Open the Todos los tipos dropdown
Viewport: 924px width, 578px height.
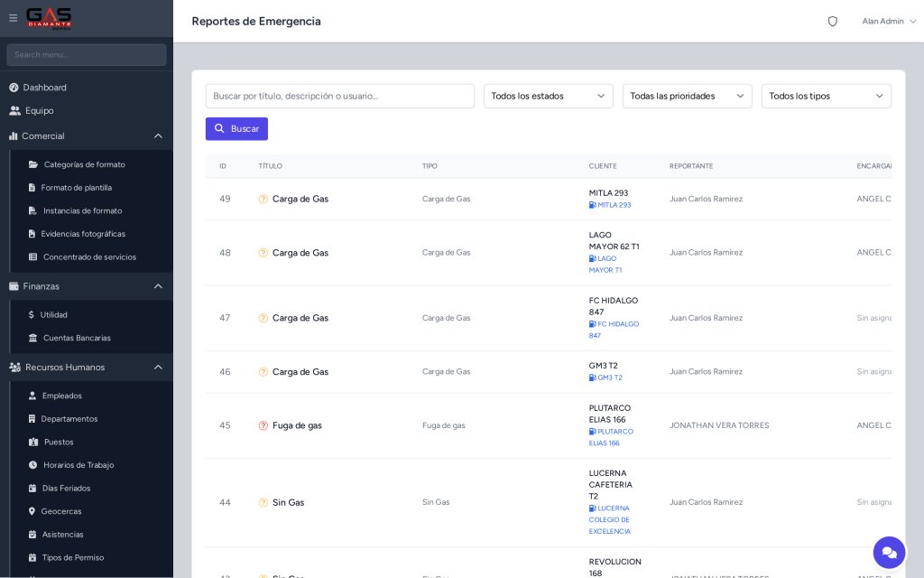click(x=827, y=96)
